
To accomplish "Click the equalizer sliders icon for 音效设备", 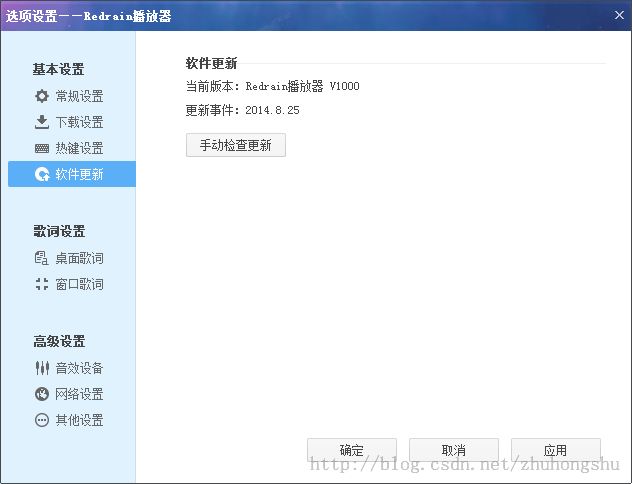I will click(42, 368).
